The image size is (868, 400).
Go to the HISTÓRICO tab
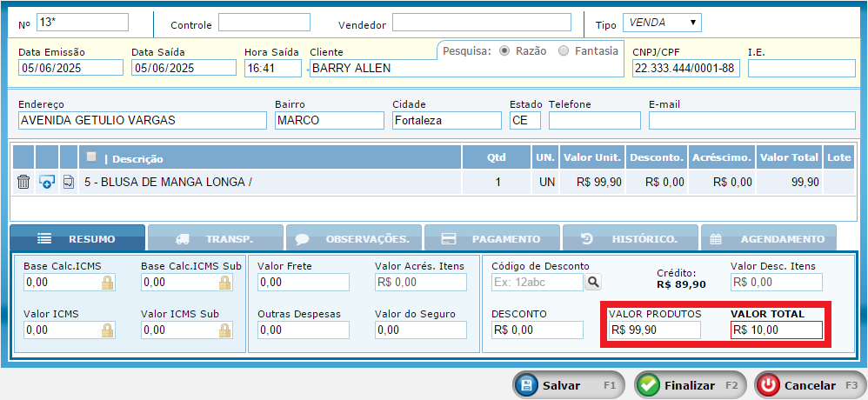tap(631, 238)
